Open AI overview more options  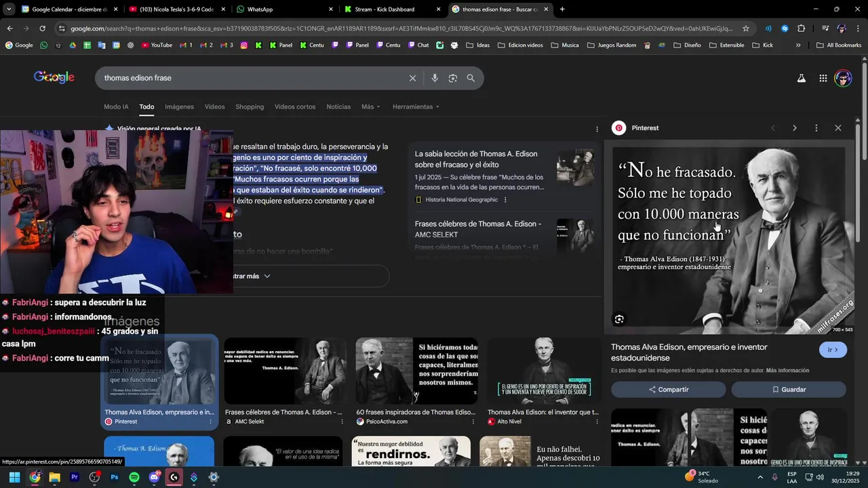[597, 129]
